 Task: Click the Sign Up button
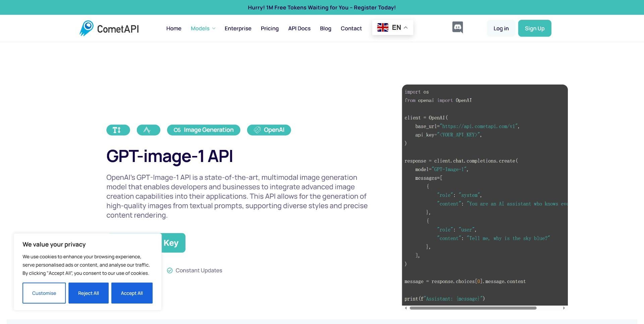pos(534,28)
